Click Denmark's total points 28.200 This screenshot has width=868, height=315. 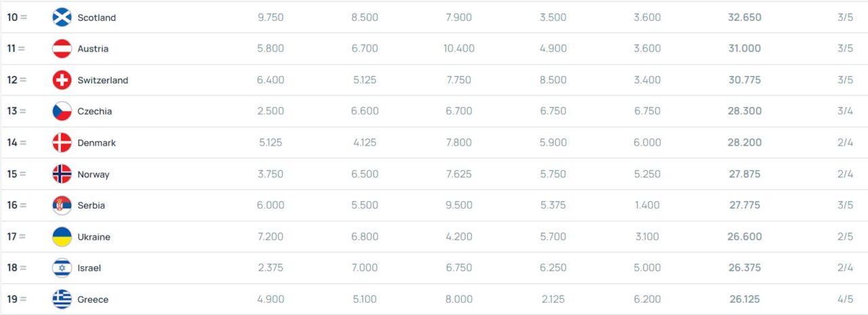(744, 143)
